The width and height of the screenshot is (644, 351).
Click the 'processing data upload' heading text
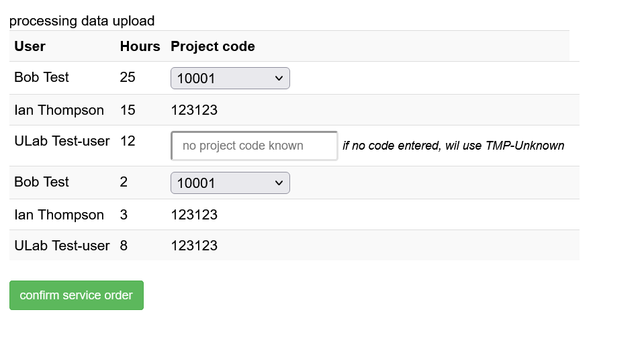[x=82, y=21]
